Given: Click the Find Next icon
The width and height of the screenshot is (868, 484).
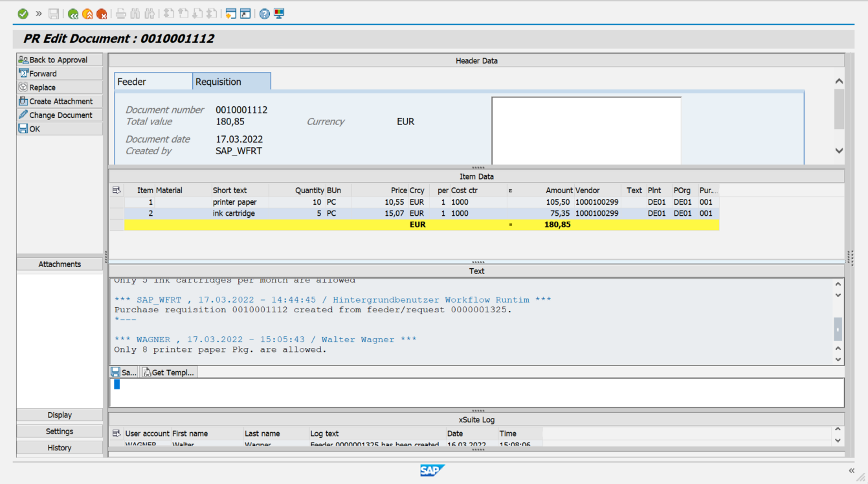Looking at the screenshot, I should pos(150,14).
